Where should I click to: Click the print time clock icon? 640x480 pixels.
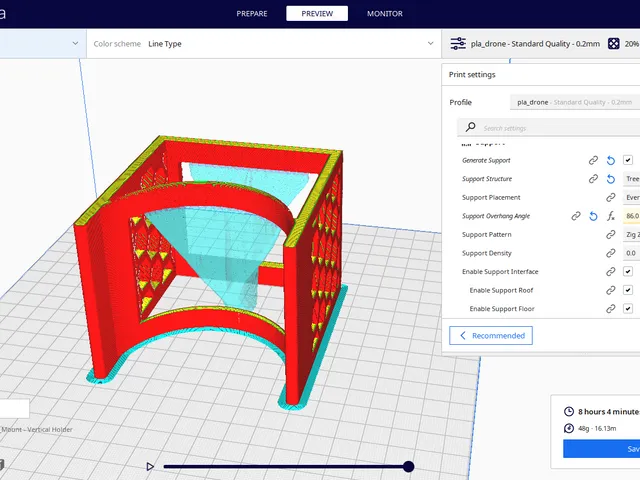[569, 411]
